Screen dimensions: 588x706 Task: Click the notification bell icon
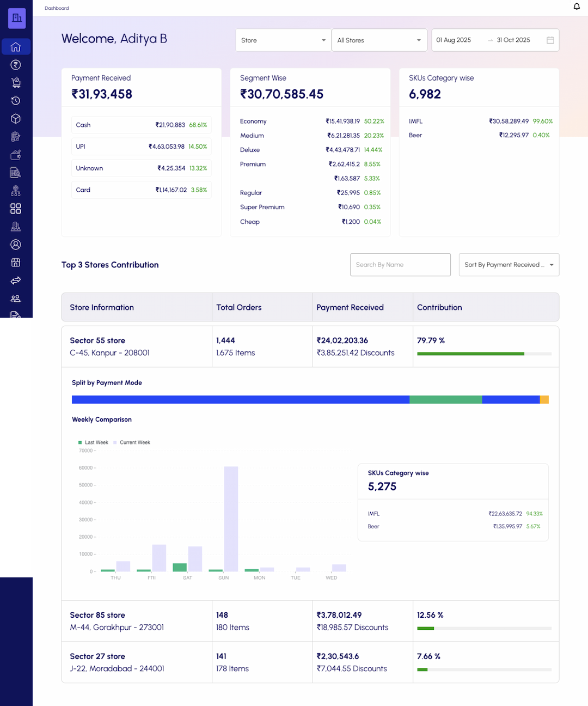point(577,7)
